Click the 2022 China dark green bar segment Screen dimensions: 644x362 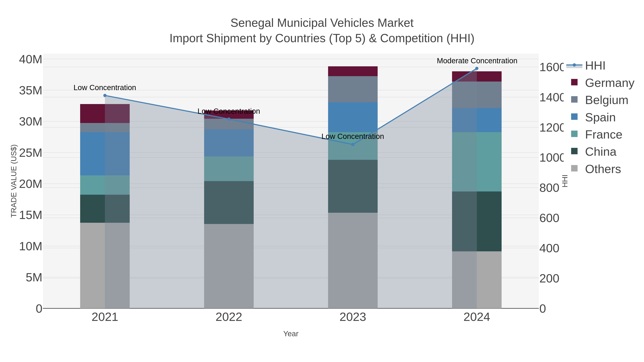pyautogui.click(x=229, y=202)
